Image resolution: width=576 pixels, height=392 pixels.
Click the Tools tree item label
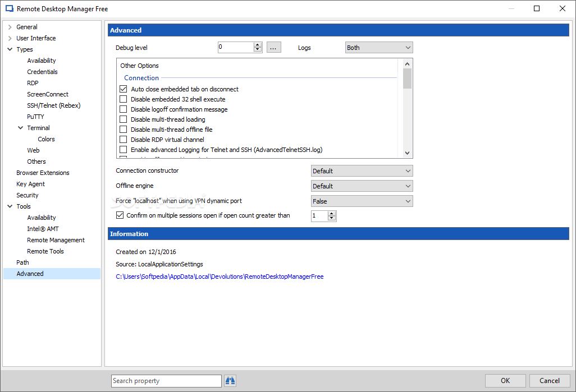24,206
